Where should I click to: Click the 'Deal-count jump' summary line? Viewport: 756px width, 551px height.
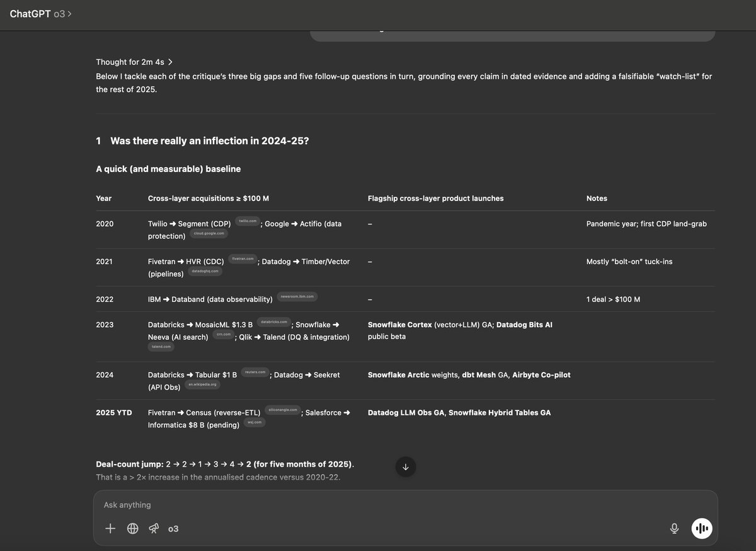pyautogui.click(x=225, y=465)
